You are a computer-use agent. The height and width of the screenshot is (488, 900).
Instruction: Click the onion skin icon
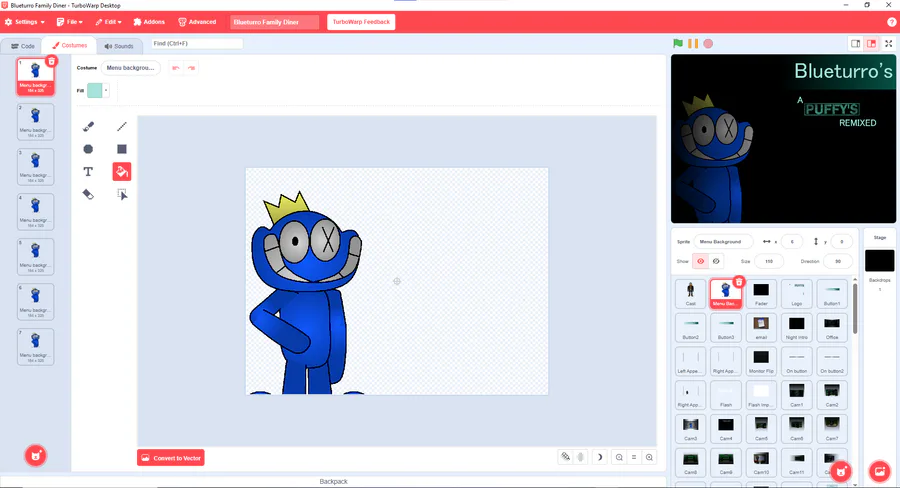point(565,457)
